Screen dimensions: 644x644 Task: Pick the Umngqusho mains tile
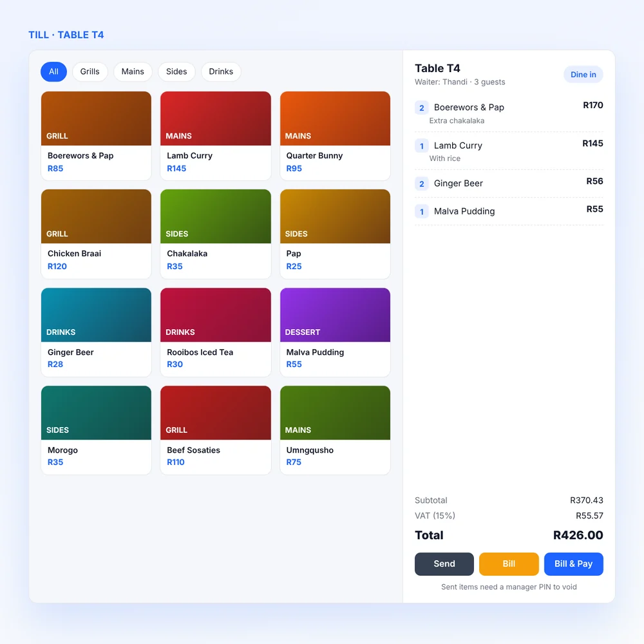coord(335,430)
